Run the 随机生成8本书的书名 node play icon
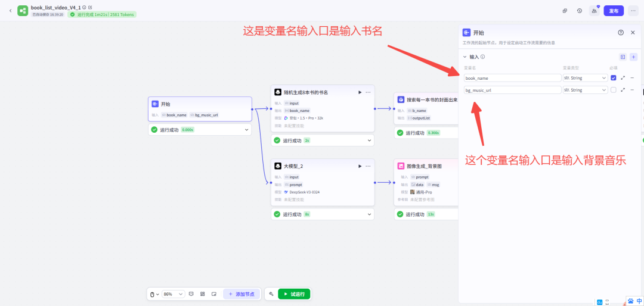The height and width of the screenshot is (306, 644). coord(360,92)
